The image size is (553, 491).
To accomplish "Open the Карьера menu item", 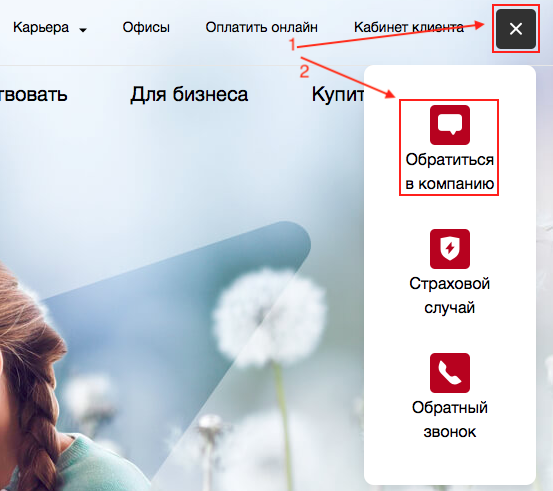I will point(41,28).
